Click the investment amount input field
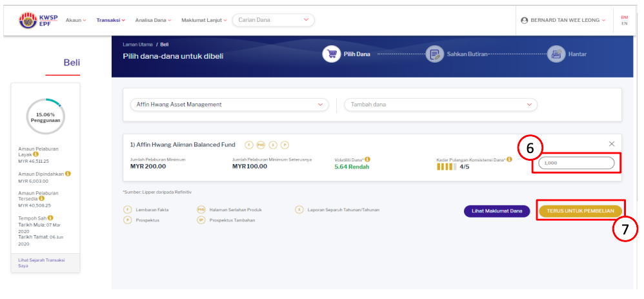 pos(577,163)
